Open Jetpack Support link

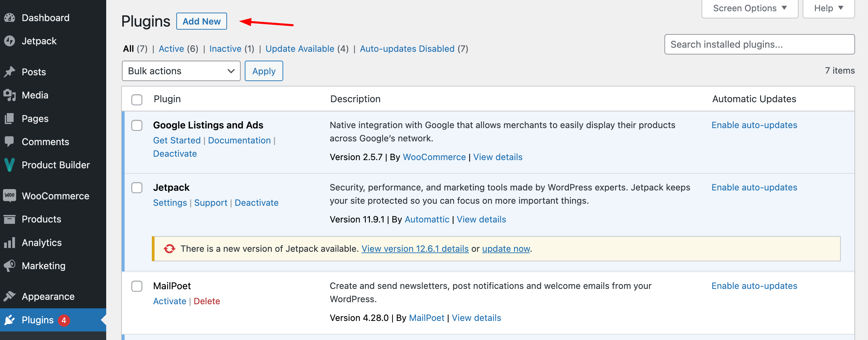click(211, 203)
